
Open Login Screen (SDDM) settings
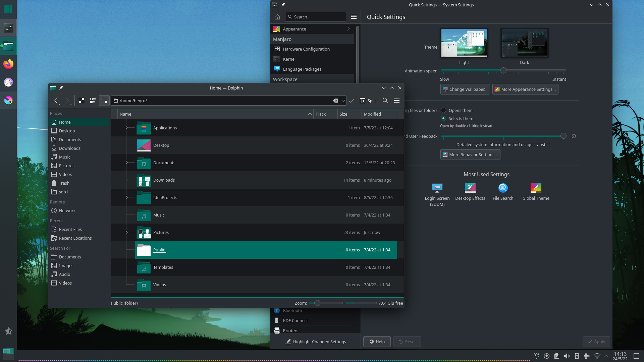click(x=437, y=195)
